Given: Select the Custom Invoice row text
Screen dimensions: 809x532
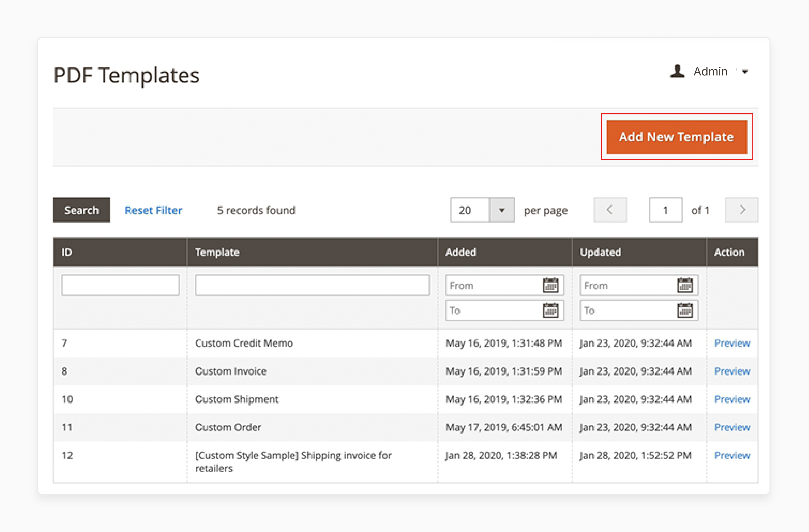Looking at the screenshot, I should point(231,371).
